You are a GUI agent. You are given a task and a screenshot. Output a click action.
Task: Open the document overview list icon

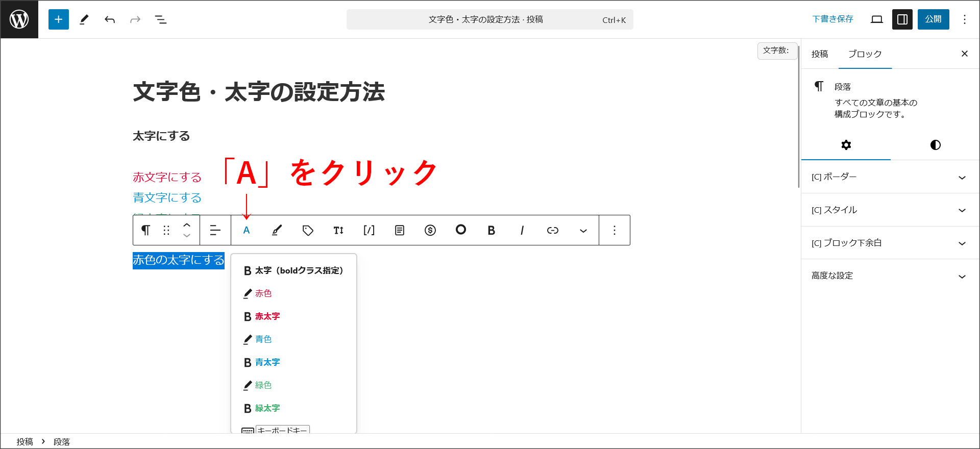click(x=161, y=19)
